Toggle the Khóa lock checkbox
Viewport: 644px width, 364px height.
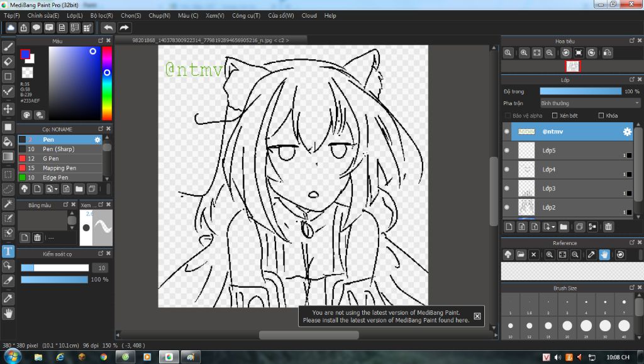click(x=601, y=116)
